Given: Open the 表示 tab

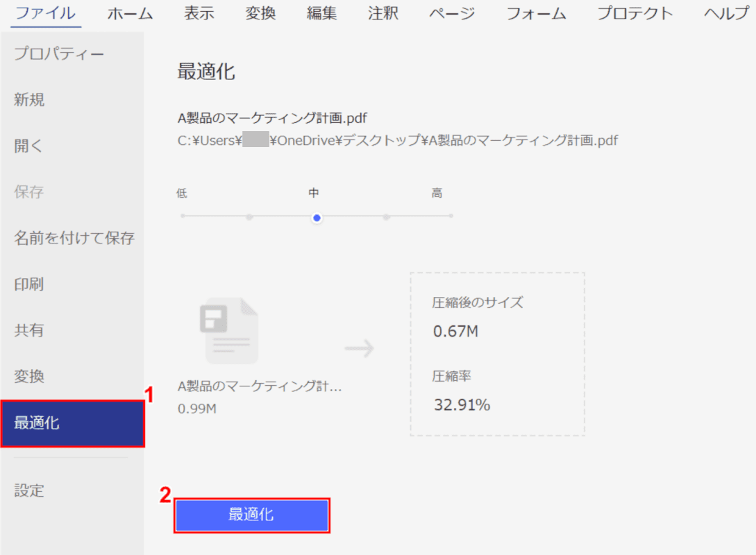Looking at the screenshot, I should click(x=199, y=13).
